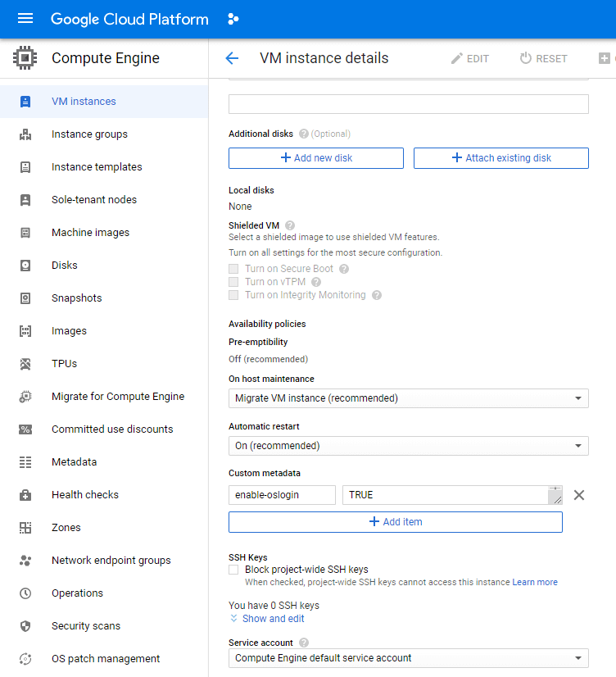
Task: Click the help icon next to Service account
Action: [x=304, y=643]
